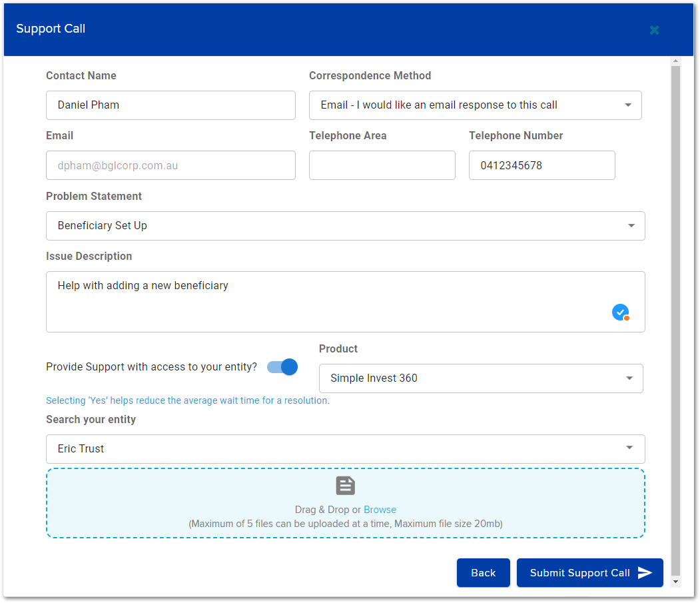Screen dimensions: 700x603
Task: Click the 'Correspondence Method' label
Action: pyautogui.click(x=370, y=75)
